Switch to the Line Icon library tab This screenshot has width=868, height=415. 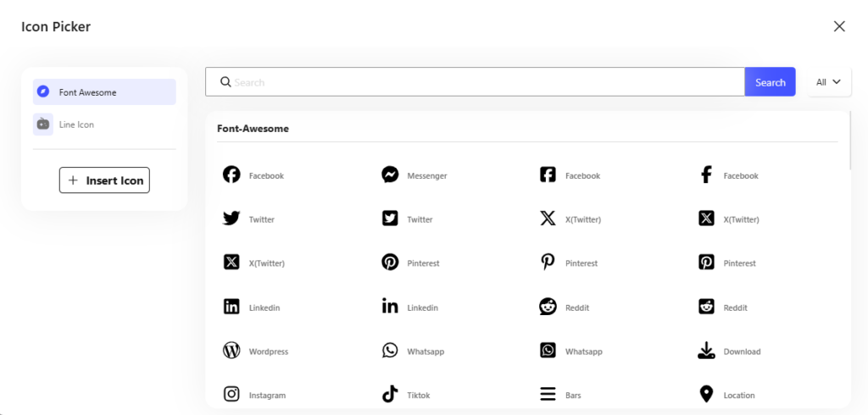click(104, 124)
